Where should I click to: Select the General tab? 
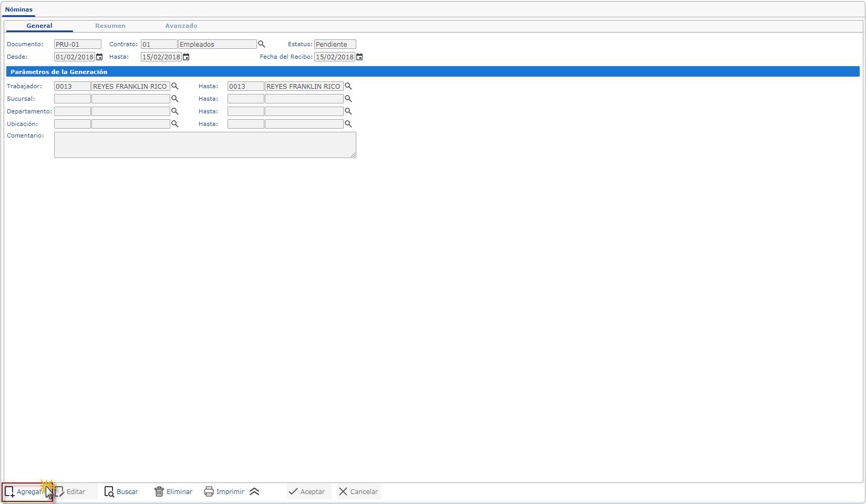click(39, 26)
